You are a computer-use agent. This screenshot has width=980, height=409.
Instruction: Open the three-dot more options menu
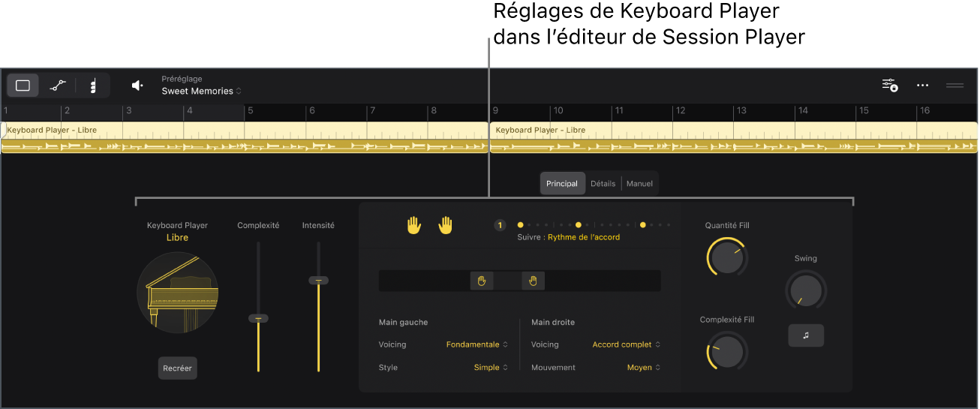point(922,86)
